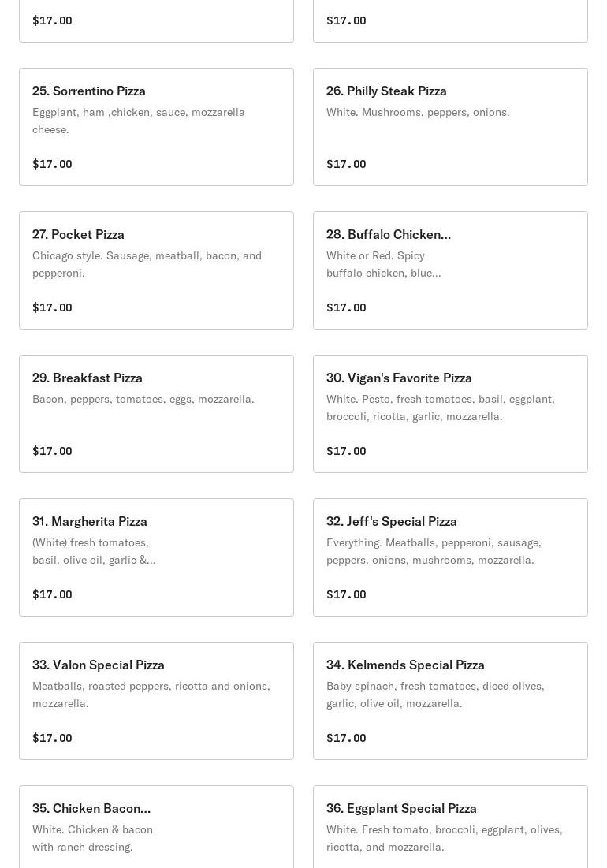
Task: Select 29. Breakfast Pizza title
Action: click(88, 378)
